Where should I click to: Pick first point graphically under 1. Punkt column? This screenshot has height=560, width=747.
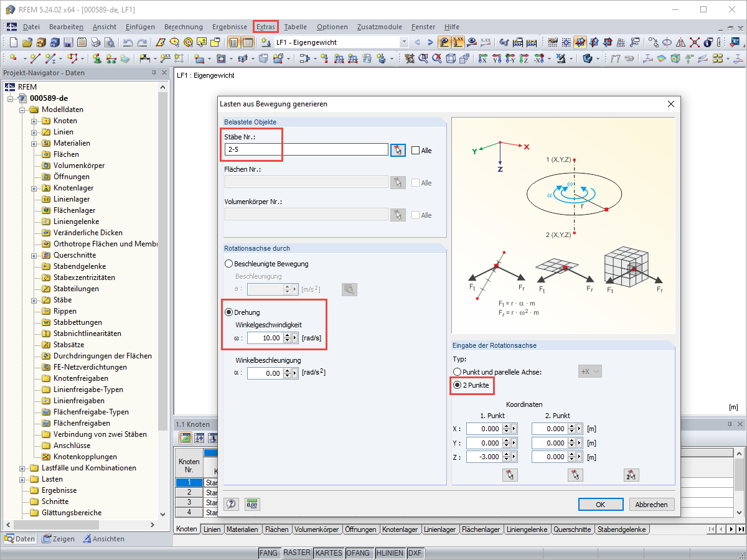[x=510, y=475]
